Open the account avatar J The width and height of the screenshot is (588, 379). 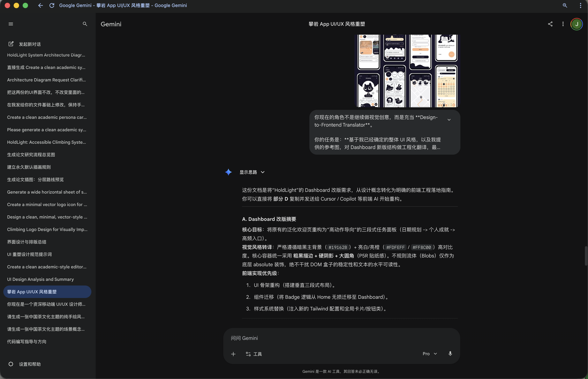click(x=577, y=24)
